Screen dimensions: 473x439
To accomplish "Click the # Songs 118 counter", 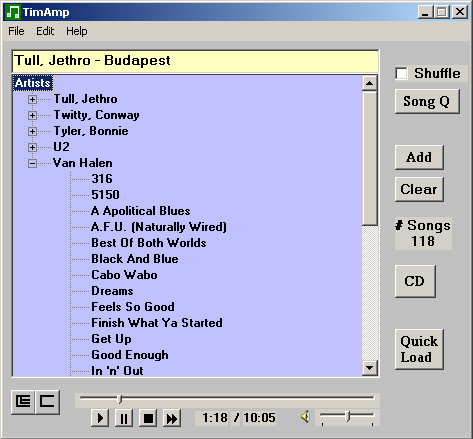I will (x=423, y=233).
